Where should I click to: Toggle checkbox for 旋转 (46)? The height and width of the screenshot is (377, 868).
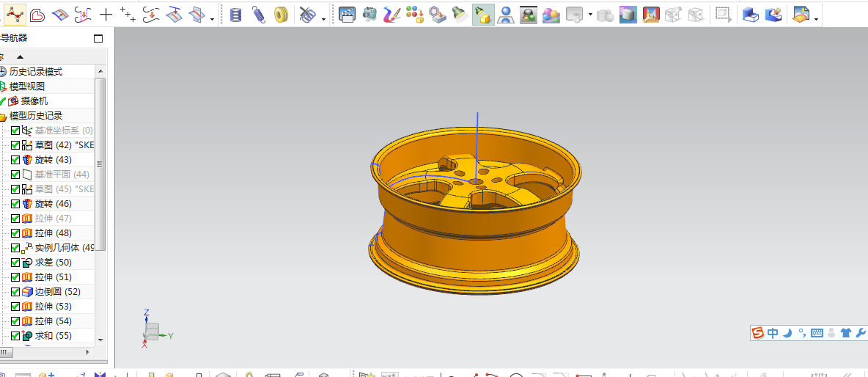pyautogui.click(x=15, y=204)
